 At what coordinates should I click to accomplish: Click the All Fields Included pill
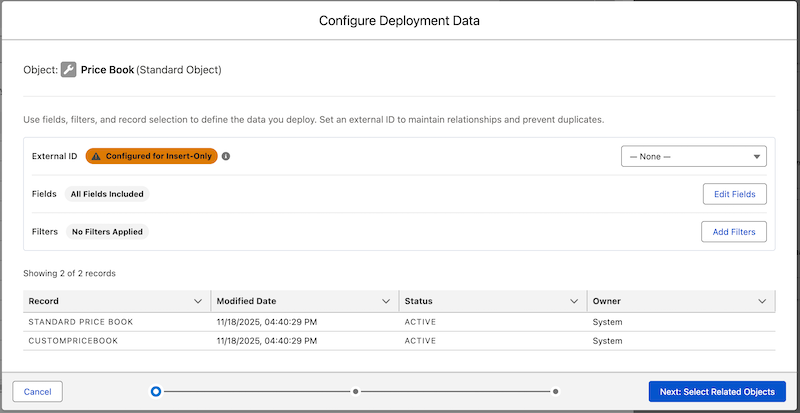(x=107, y=194)
